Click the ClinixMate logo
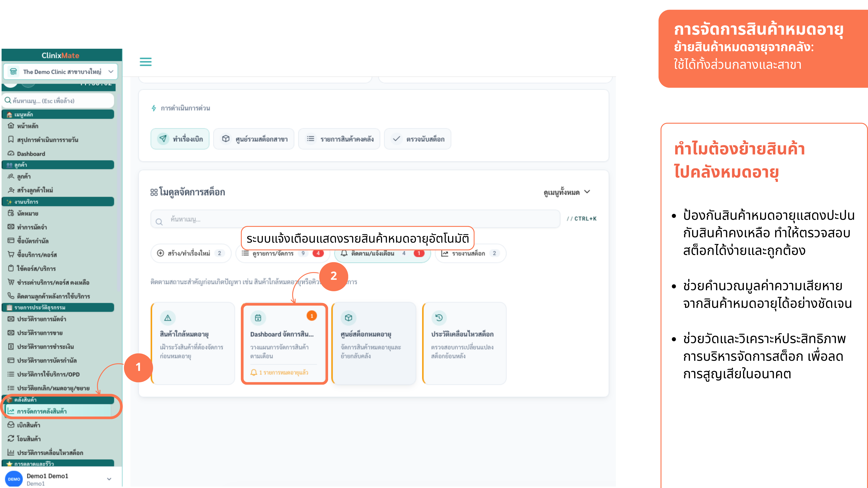The image size is (868, 488). pyautogui.click(x=60, y=55)
